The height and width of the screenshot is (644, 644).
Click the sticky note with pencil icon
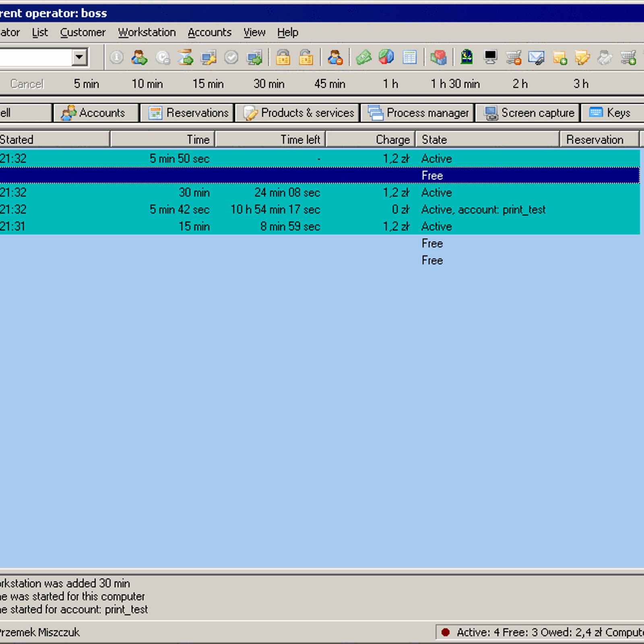tap(582, 58)
